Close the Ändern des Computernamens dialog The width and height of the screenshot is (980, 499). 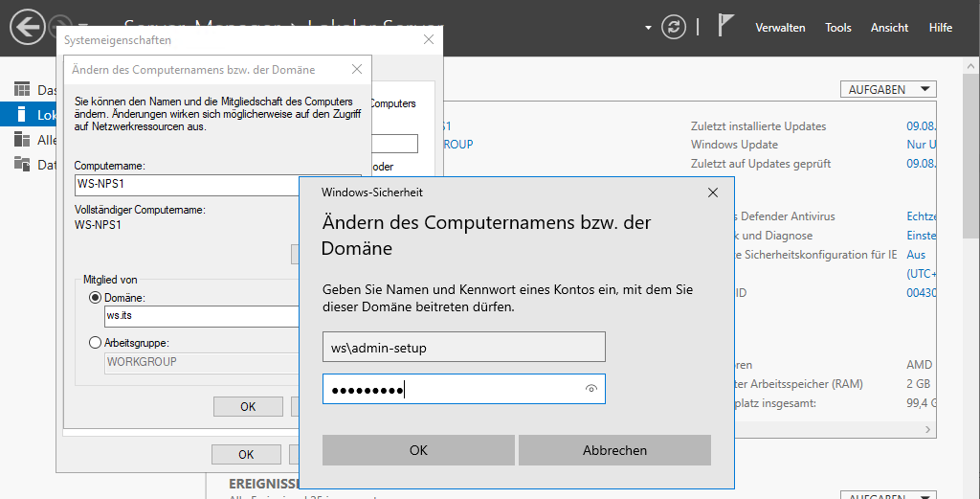(357, 69)
